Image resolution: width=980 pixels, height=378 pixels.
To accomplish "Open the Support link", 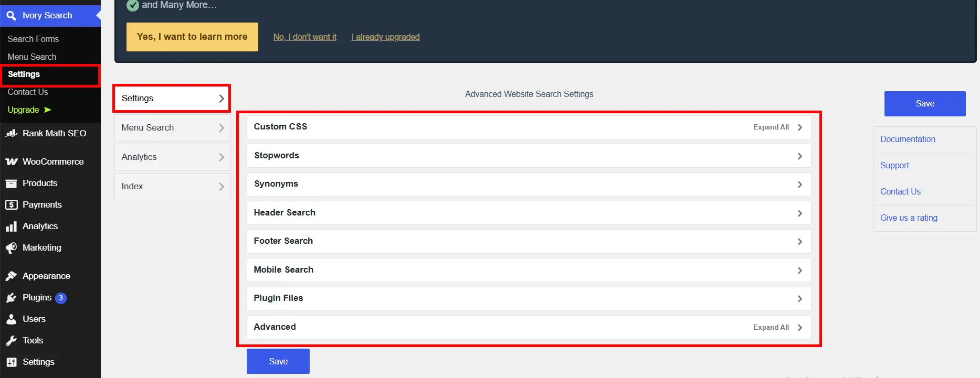I will pyautogui.click(x=894, y=166).
